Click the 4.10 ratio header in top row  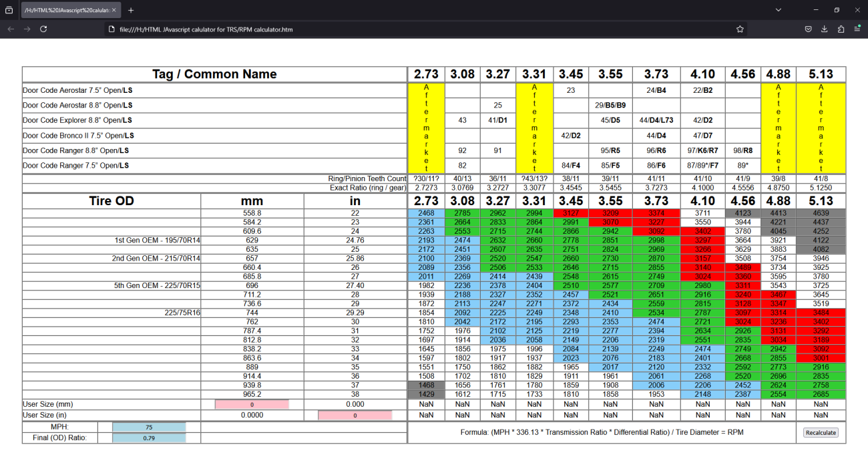(702, 74)
